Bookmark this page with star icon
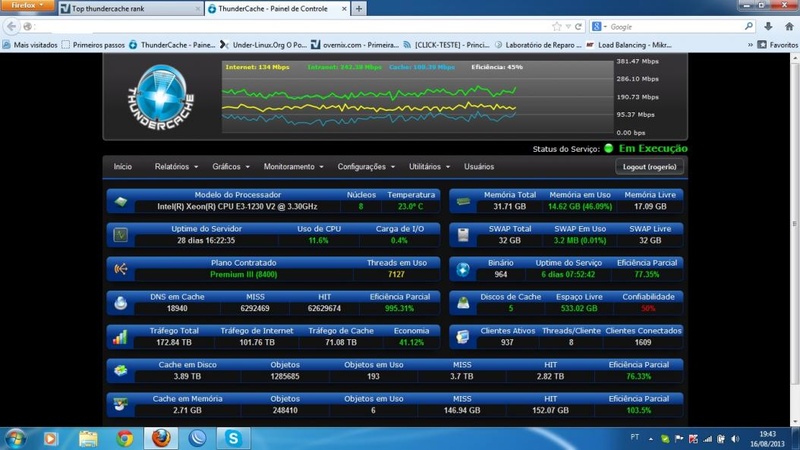This screenshot has height=450, width=800. tap(557, 27)
